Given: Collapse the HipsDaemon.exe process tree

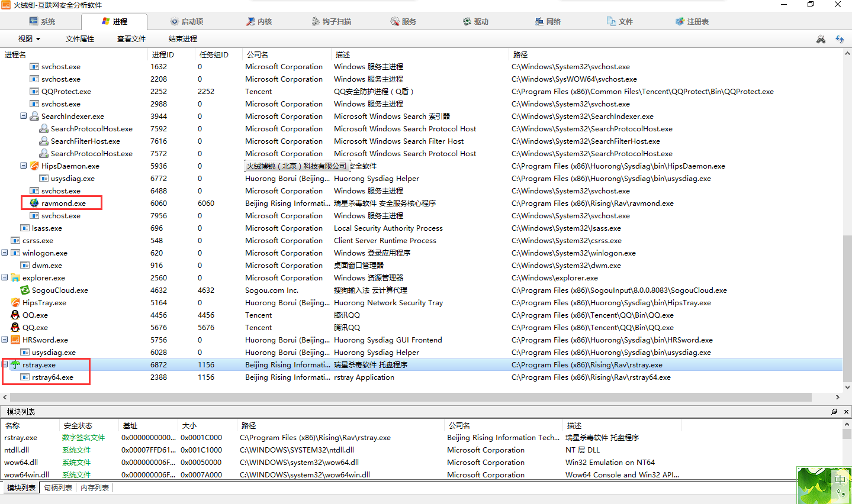Looking at the screenshot, I should pos(23,166).
